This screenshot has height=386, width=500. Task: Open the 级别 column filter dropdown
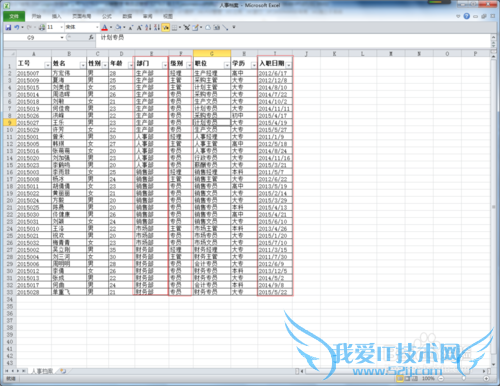pos(189,65)
